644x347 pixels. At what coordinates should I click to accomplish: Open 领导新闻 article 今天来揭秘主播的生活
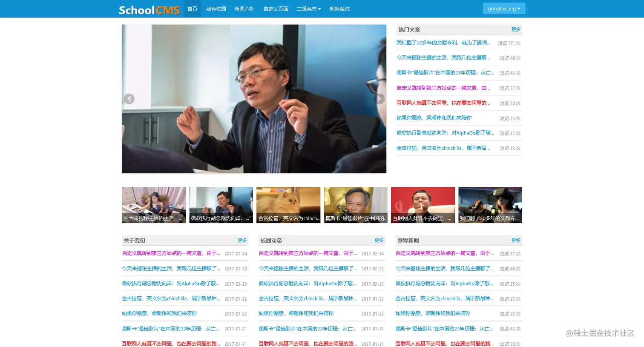[x=444, y=269]
